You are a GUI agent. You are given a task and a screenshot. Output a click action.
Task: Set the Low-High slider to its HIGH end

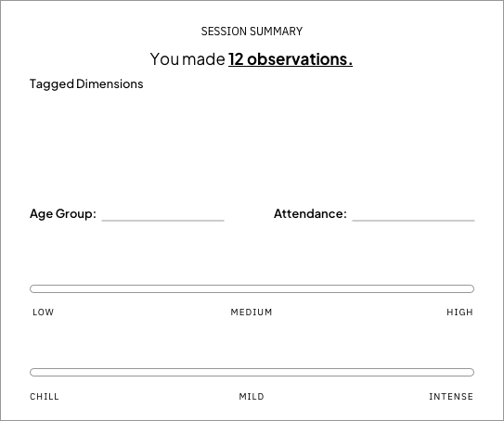pyautogui.click(x=472, y=288)
